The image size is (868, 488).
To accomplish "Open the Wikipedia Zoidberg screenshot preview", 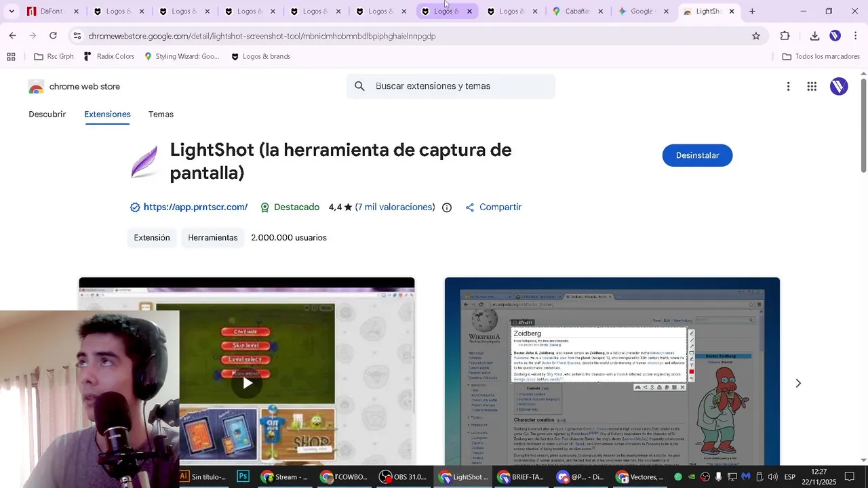I will 612,371.
